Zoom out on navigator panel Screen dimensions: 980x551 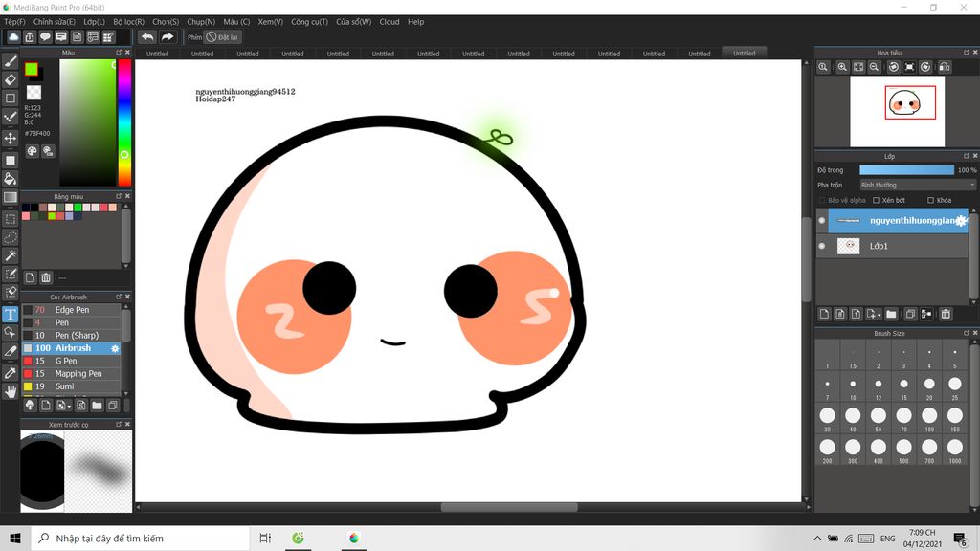pyautogui.click(x=875, y=67)
